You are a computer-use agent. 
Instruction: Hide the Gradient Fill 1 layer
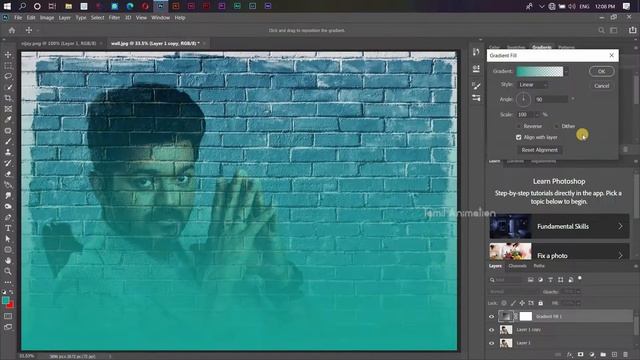point(491,316)
